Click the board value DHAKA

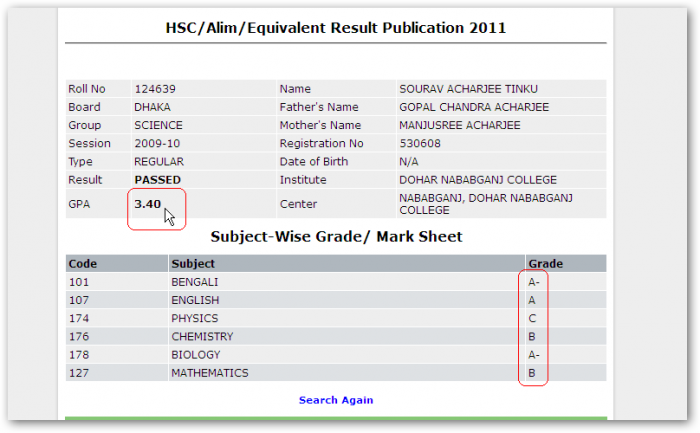click(152, 107)
